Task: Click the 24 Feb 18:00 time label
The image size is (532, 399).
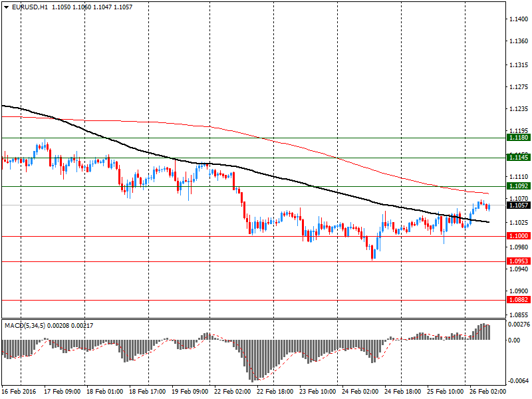Action: pyautogui.click(x=403, y=392)
